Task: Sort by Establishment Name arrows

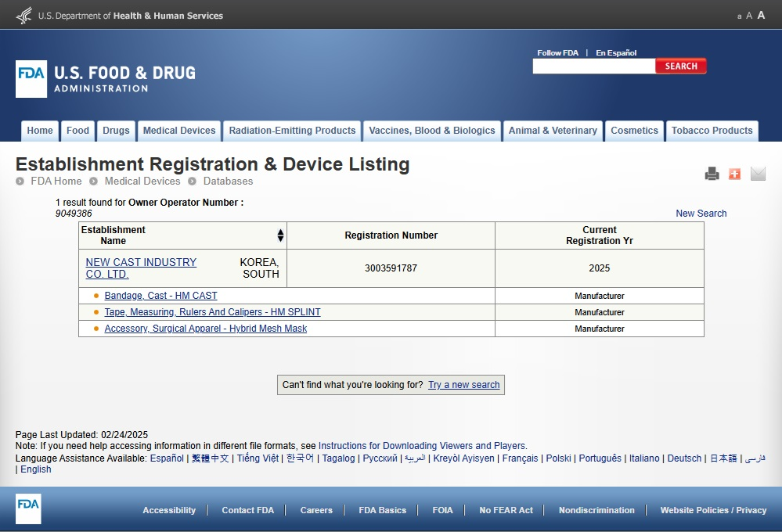Action: click(280, 235)
